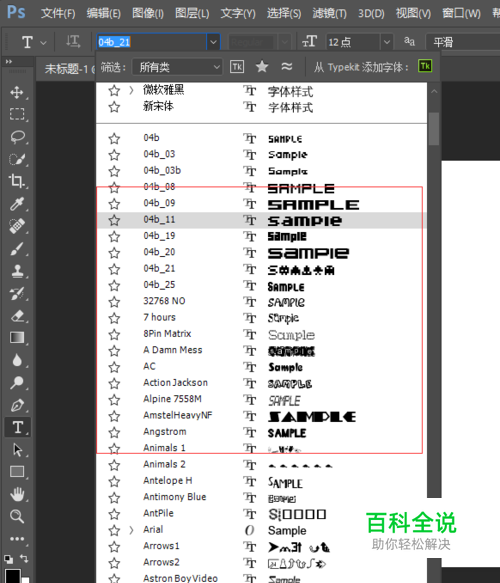Image resolution: width=500 pixels, height=583 pixels.
Task: Select the Spot Healing Brush tool
Action: coord(17,226)
